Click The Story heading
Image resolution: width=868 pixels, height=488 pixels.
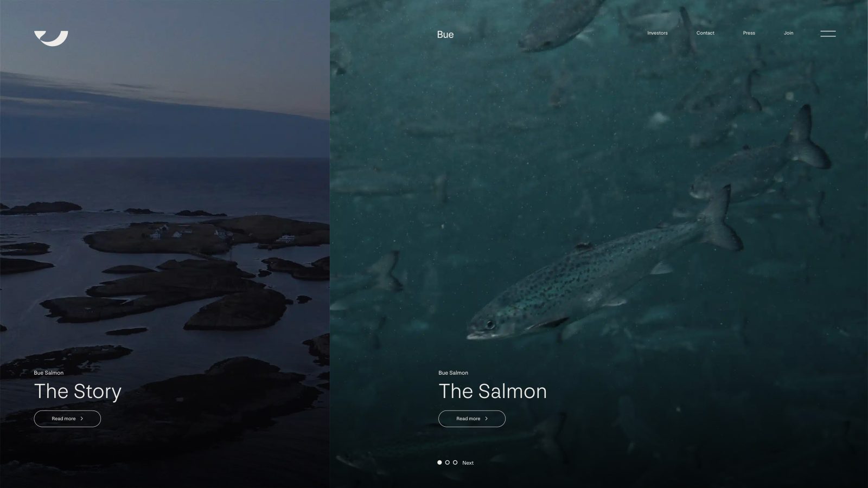pyautogui.click(x=78, y=391)
